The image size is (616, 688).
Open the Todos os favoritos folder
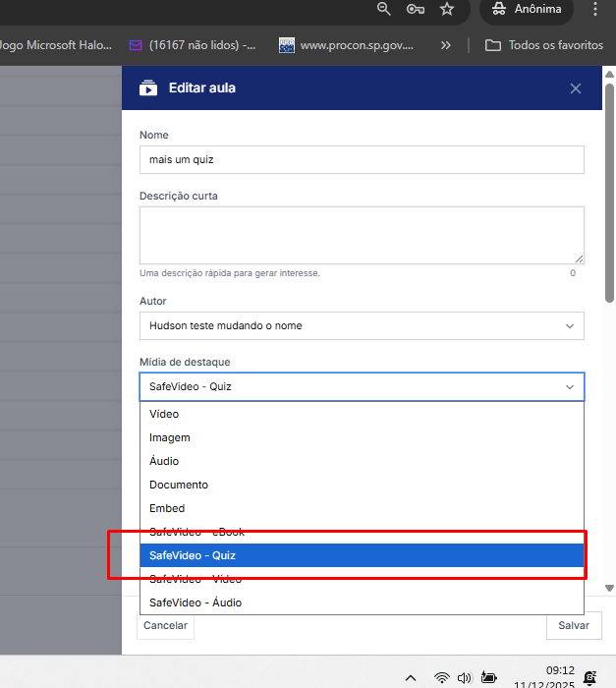pyautogui.click(x=544, y=45)
